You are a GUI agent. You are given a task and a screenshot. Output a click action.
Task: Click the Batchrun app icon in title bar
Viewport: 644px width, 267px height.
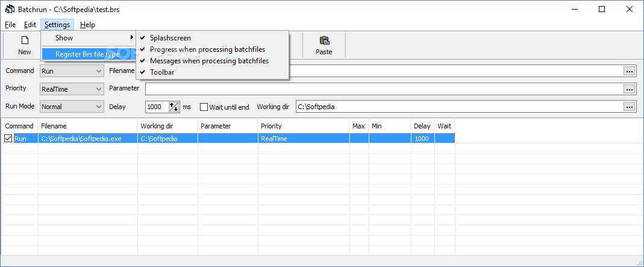[x=10, y=10]
